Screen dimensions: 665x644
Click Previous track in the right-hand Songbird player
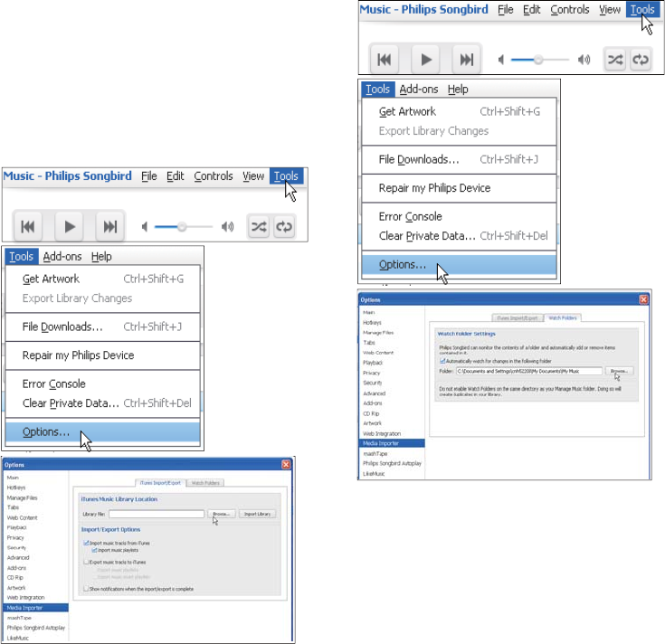coord(385,60)
